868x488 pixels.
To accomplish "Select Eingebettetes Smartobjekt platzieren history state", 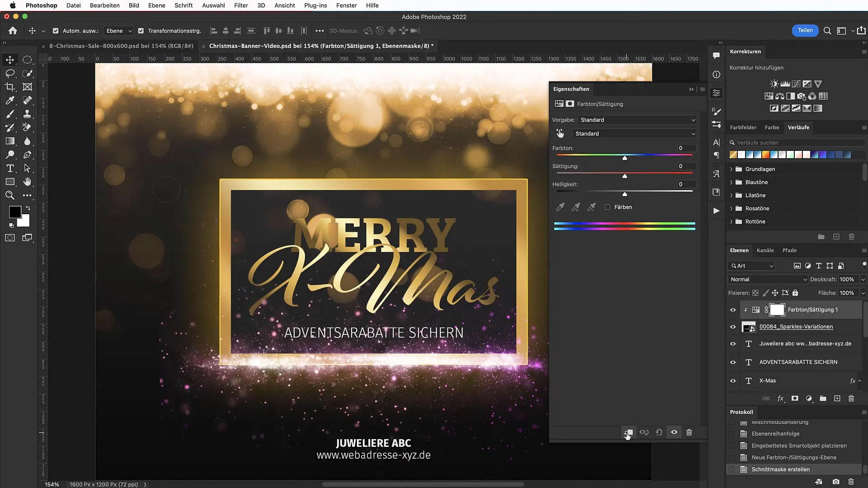I will [799, 446].
